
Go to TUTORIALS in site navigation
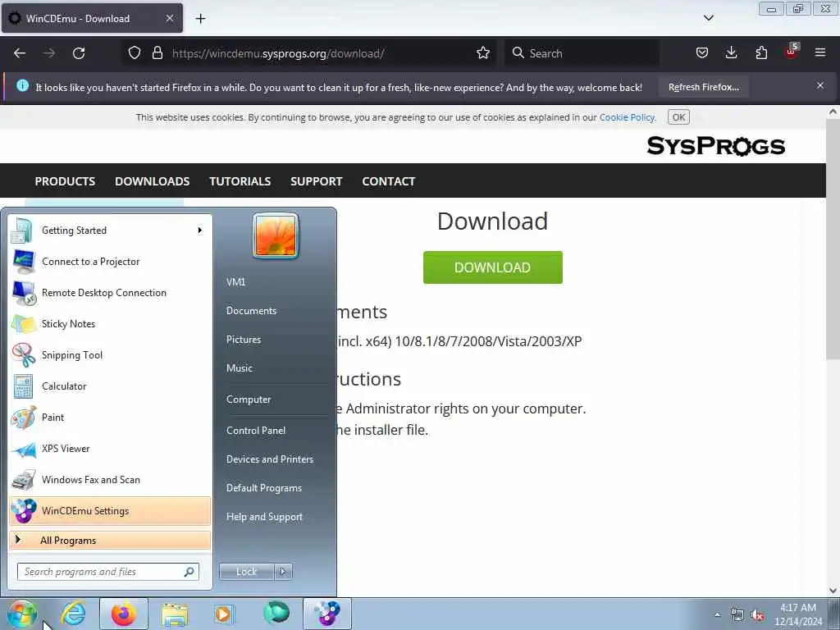click(x=240, y=181)
